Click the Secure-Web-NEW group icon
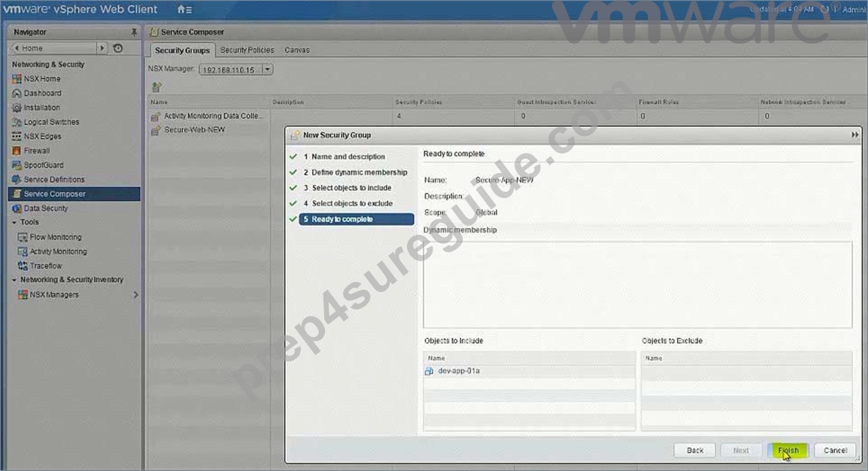 156,130
